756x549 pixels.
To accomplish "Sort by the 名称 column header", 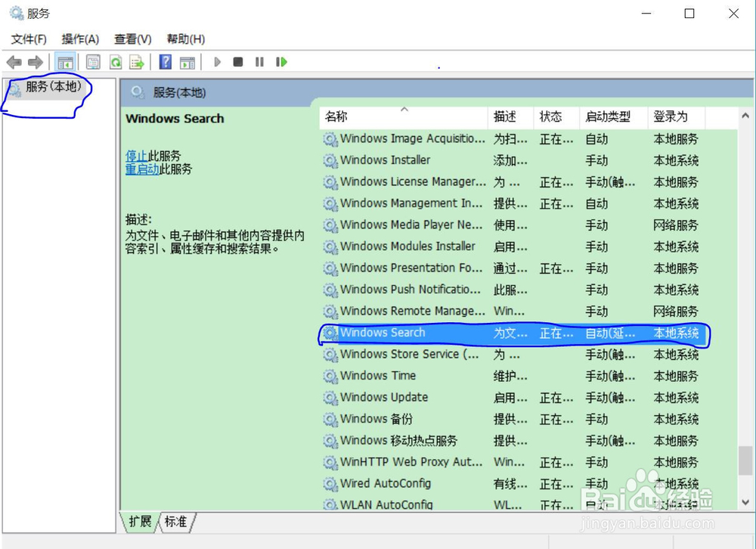I will [x=404, y=116].
